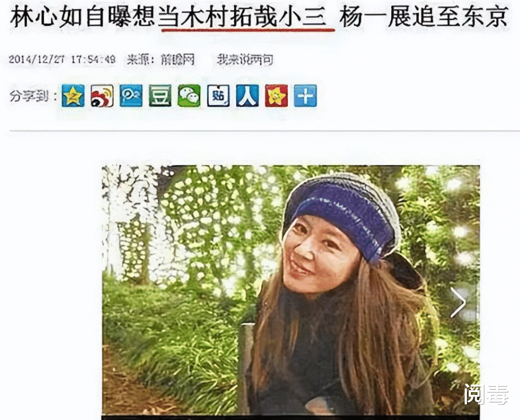Click the 阅毒 watermark

pos(486,394)
